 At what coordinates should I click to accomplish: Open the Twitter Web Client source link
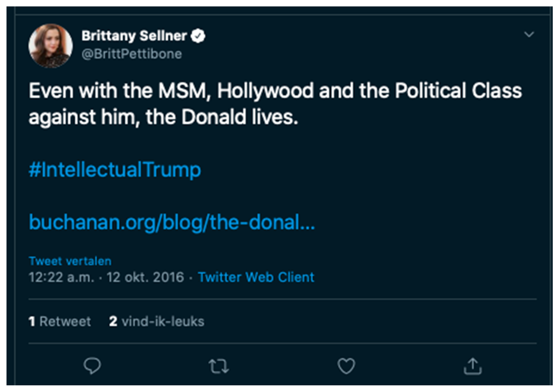tap(256, 277)
